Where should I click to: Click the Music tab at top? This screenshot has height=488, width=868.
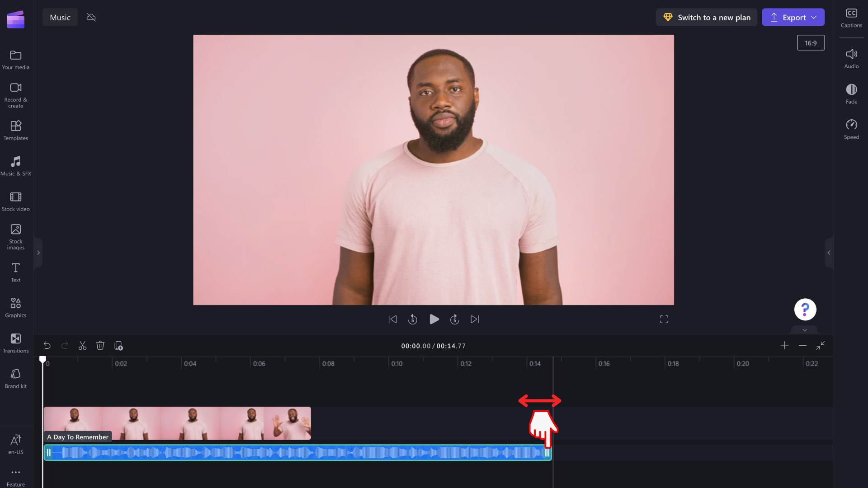(60, 17)
